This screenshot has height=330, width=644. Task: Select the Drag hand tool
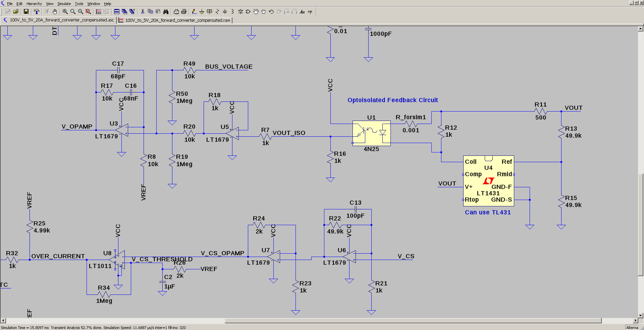coord(264,12)
